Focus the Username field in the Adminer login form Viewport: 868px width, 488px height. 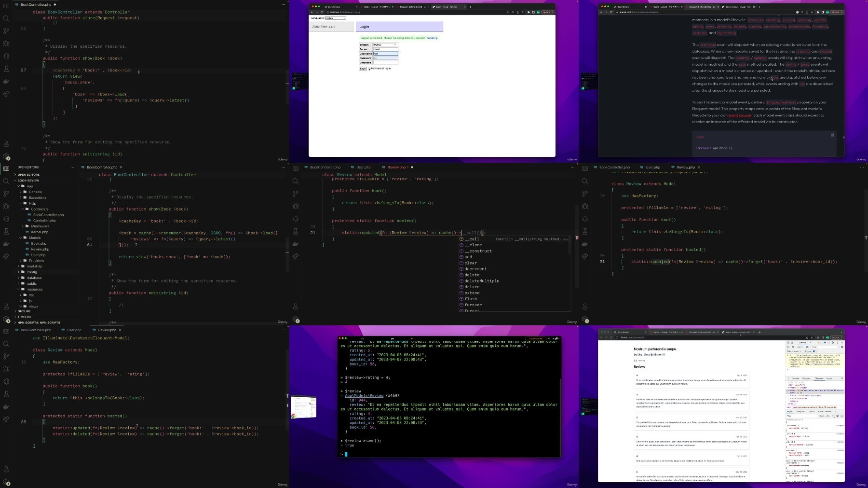pyautogui.click(x=386, y=54)
